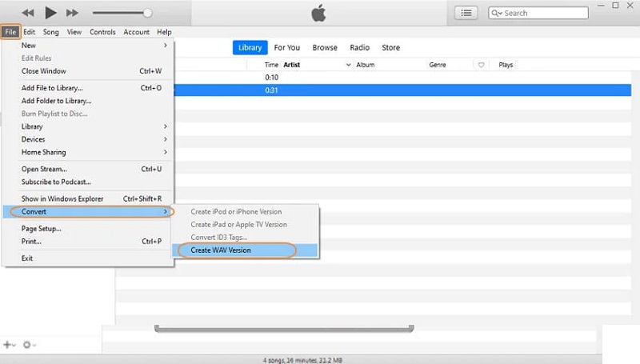Open the Up Next list view icon
This screenshot has width=640, height=364.
[466, 13]
